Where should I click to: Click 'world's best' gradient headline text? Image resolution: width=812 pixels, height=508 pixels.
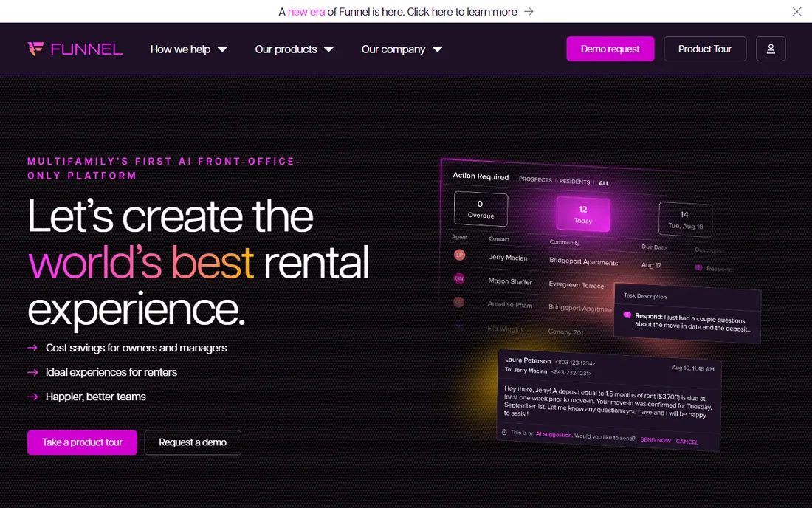(x=141, y=263)
